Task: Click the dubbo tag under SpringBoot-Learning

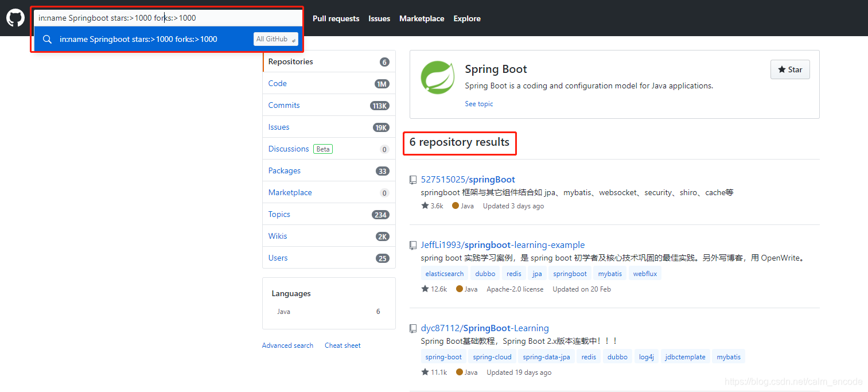Action: click(617, 357)
